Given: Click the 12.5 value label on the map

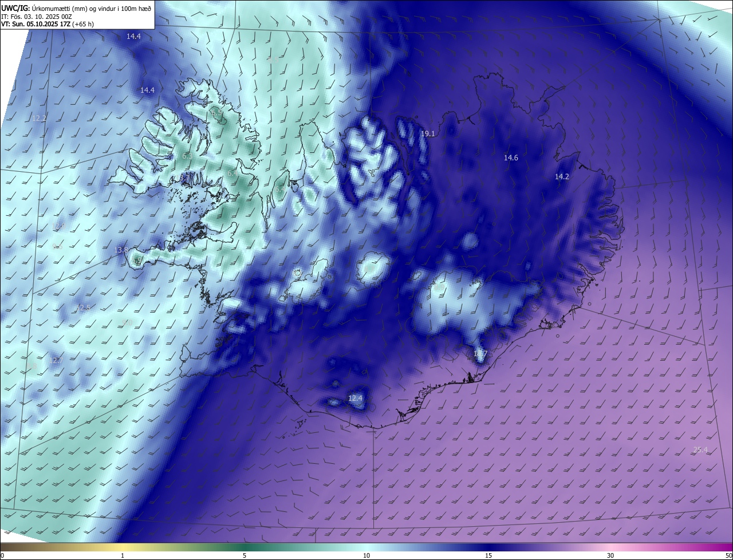Looking at the screenshot, I should (83, 307).
